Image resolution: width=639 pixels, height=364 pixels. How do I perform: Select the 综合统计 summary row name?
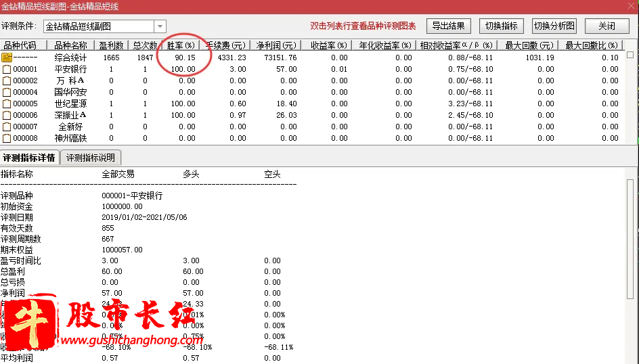(71, 58)
